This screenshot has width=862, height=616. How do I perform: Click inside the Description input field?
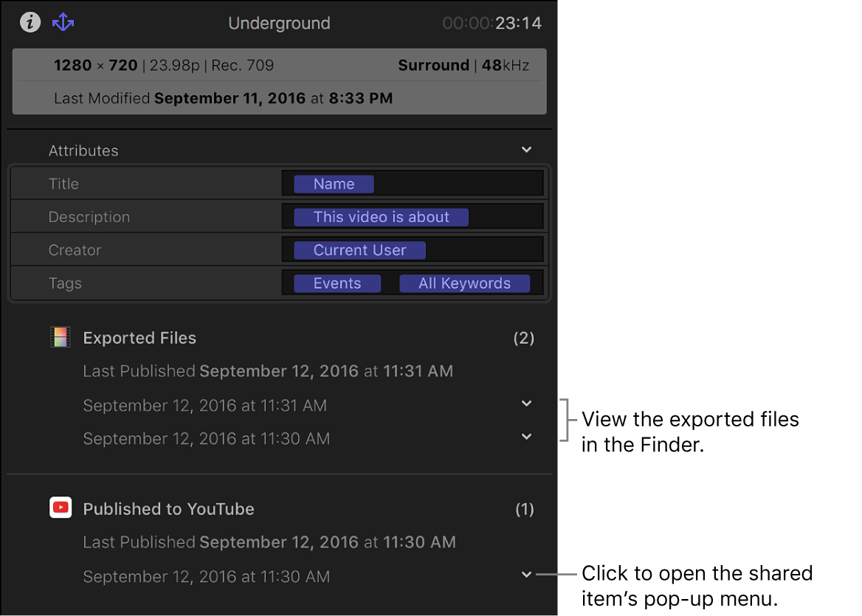(x=506, y=217)
